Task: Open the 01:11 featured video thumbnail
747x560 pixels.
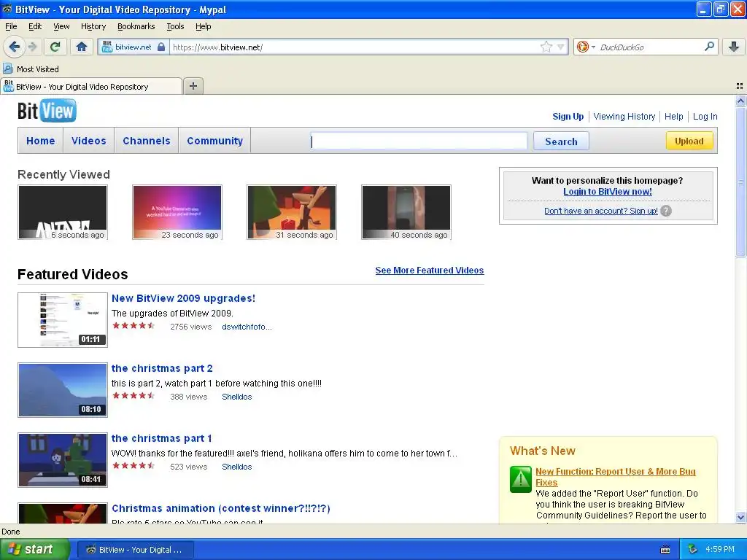Action: pyautogui.click(x=63, y=320)
